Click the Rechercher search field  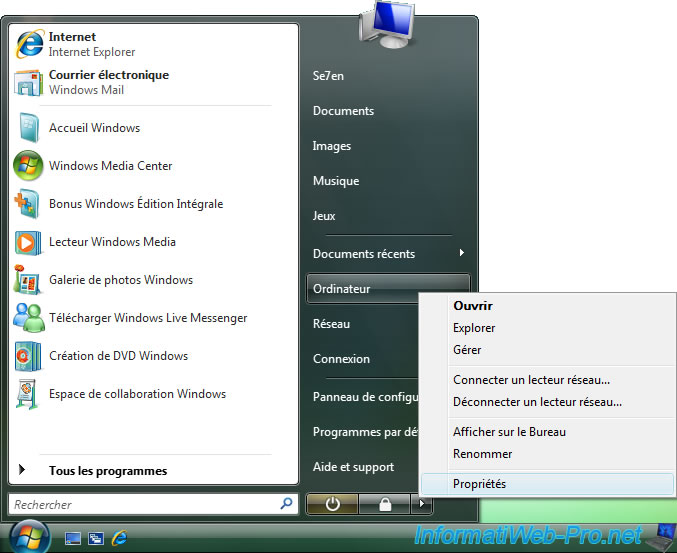153,504
